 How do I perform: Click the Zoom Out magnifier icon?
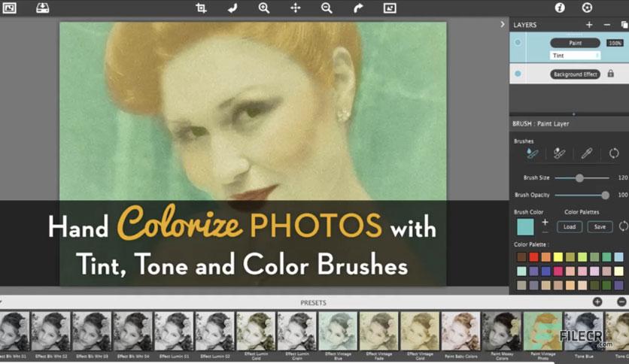coord(327,8)
